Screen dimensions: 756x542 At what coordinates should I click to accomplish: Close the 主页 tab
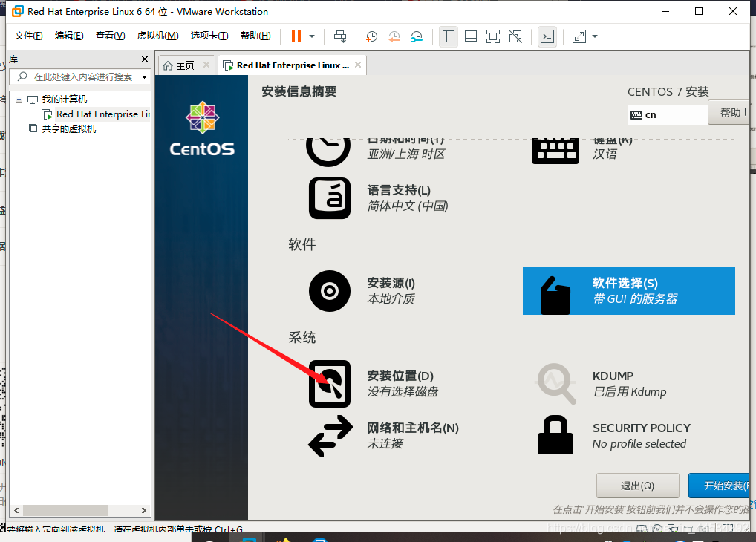coord(206,65)
